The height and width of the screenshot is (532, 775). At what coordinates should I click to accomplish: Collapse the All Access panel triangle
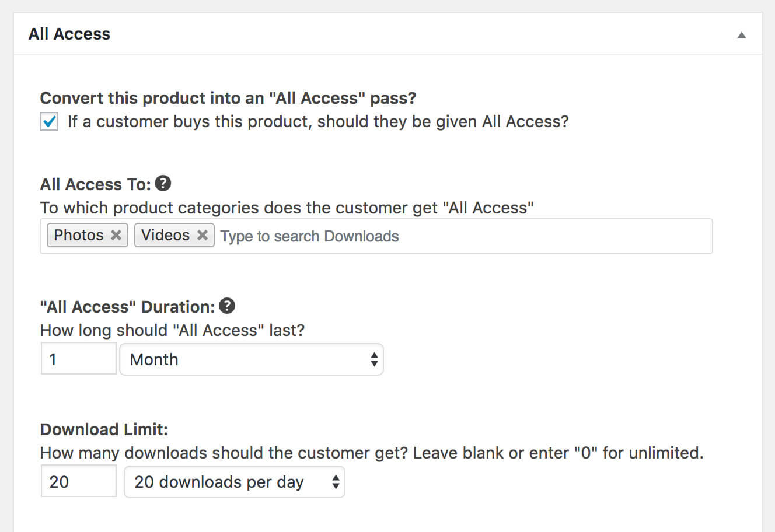741,35
